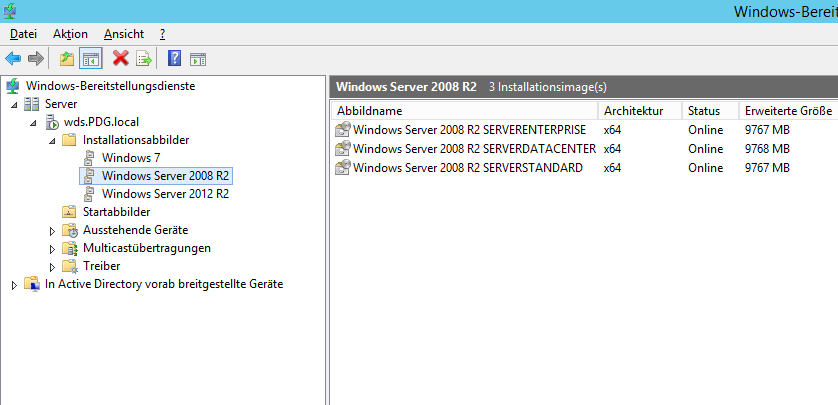
Task: Click the red X Delete icon
Action: coord(121,59)
